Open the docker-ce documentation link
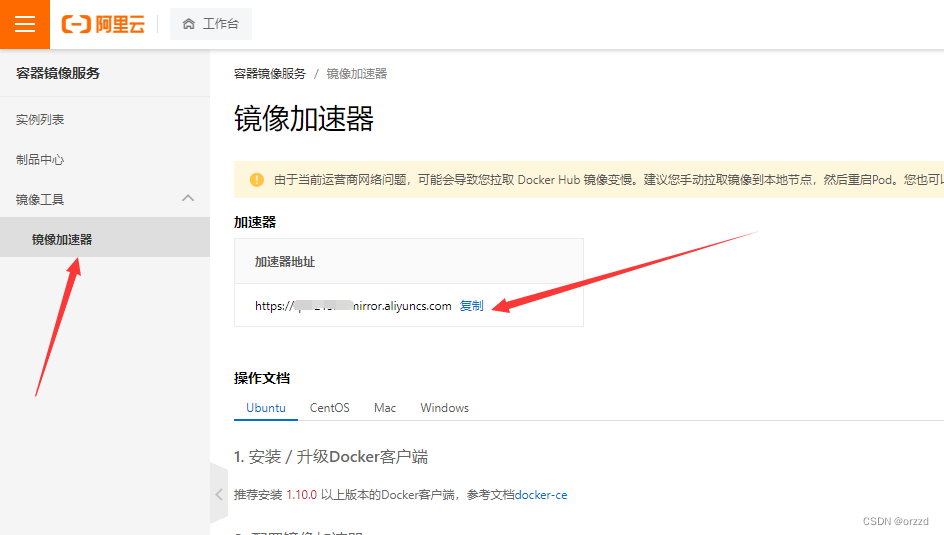944x535 pixels. [541, 495]
